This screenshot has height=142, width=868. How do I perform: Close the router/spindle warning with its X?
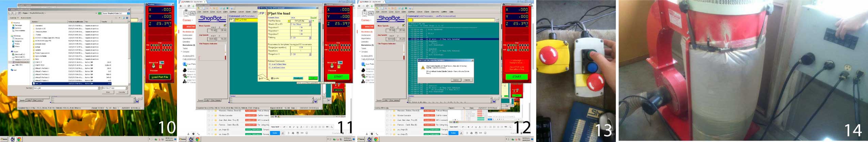pos(472,60)
